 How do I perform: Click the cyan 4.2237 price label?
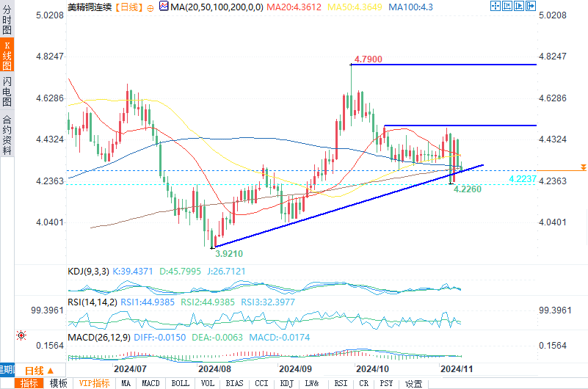coord(523,179)
